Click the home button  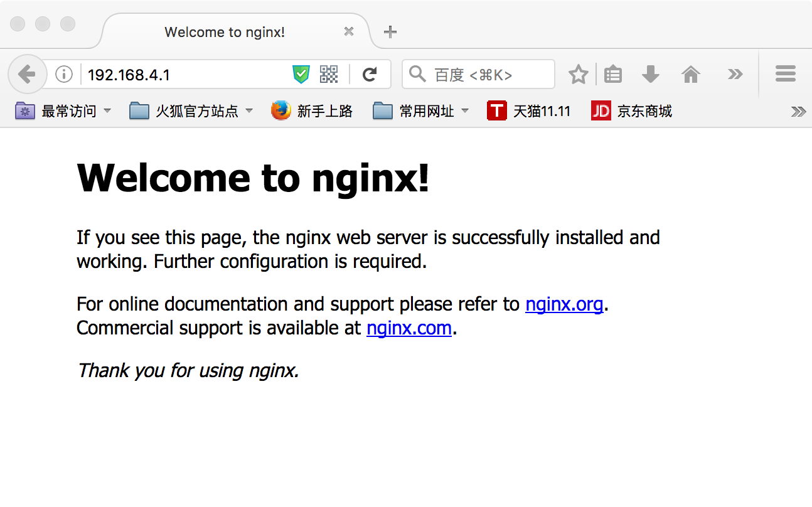(x=691, y=73)
